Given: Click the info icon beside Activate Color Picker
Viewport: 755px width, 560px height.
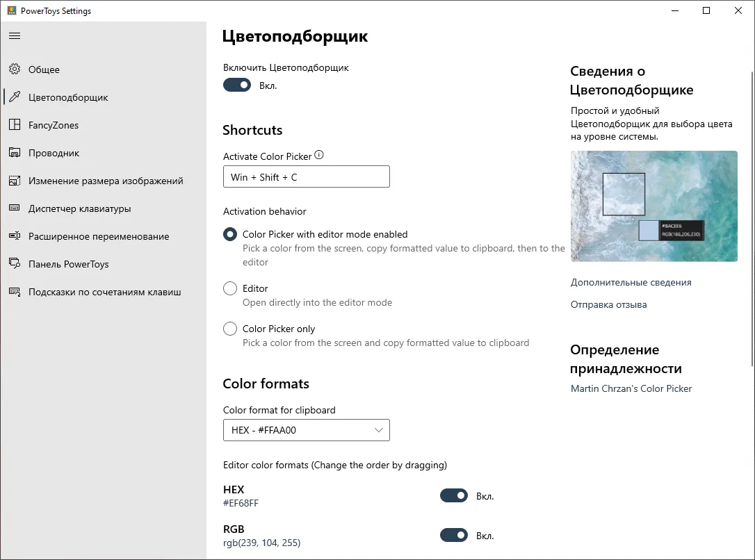Looking at the screenshot, I should click(x=319, y=156).
